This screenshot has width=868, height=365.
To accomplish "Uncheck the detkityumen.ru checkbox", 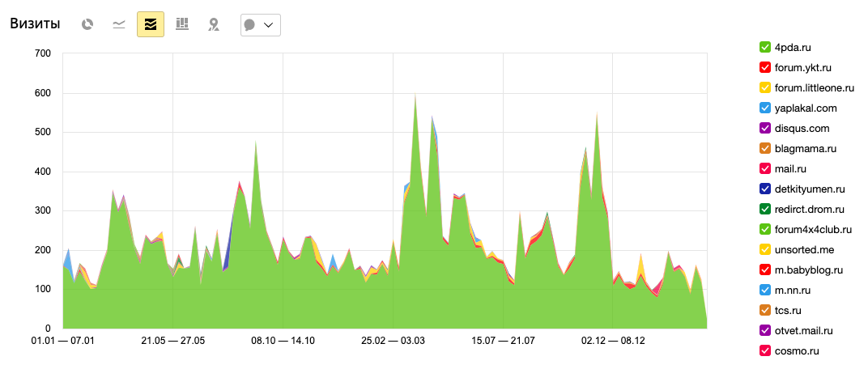I will 765,189.
